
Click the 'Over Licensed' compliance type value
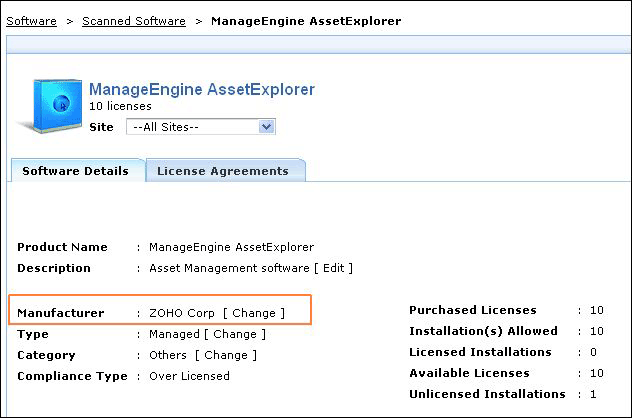coord(189,376)
